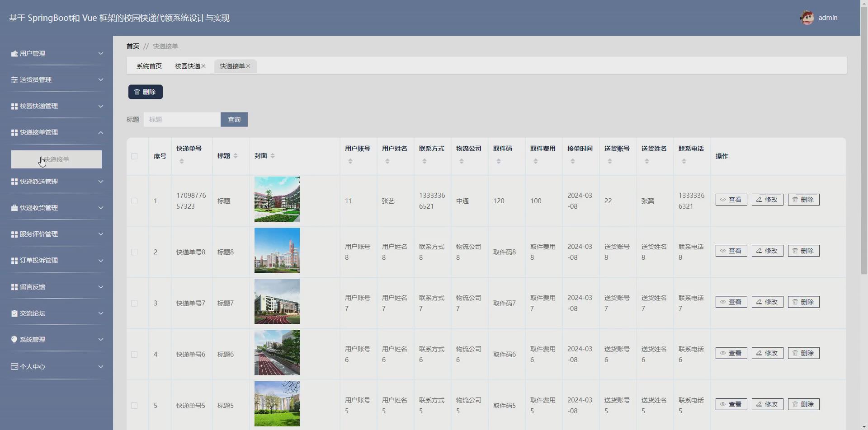Expand the 快递派送管理 menu chevron
Image resolution: width=868 pixels, height=430 pixels.
[x=101, y=182]
